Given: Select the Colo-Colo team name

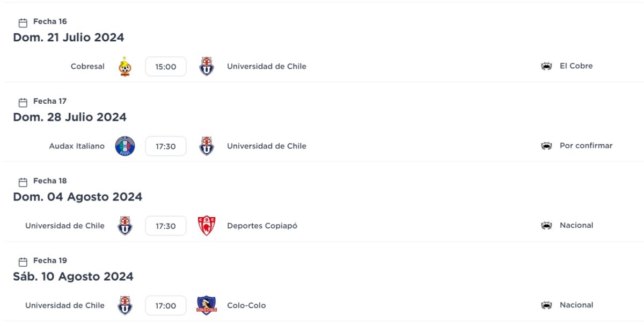Looking at the screenshot, I should (x=246, y=305).
